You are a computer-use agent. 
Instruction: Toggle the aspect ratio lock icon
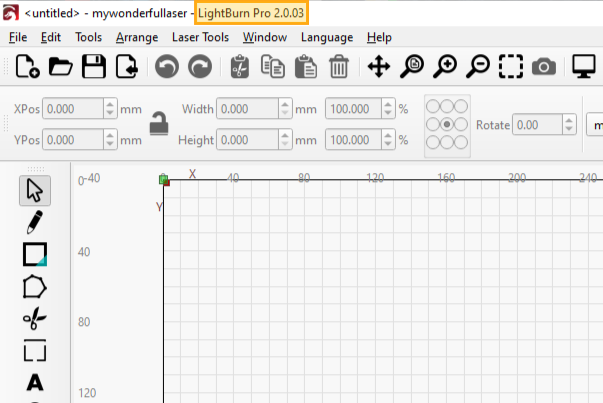click(158, 124)
